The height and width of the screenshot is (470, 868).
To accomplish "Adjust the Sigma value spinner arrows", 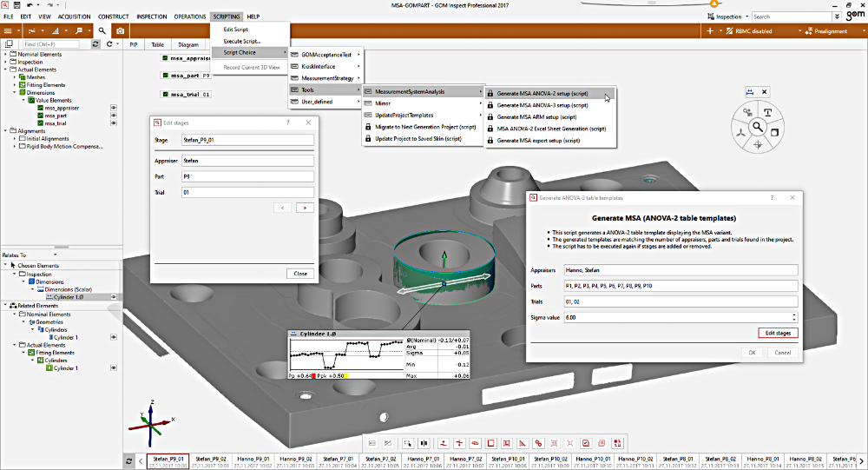I will (x=794, y=318).
